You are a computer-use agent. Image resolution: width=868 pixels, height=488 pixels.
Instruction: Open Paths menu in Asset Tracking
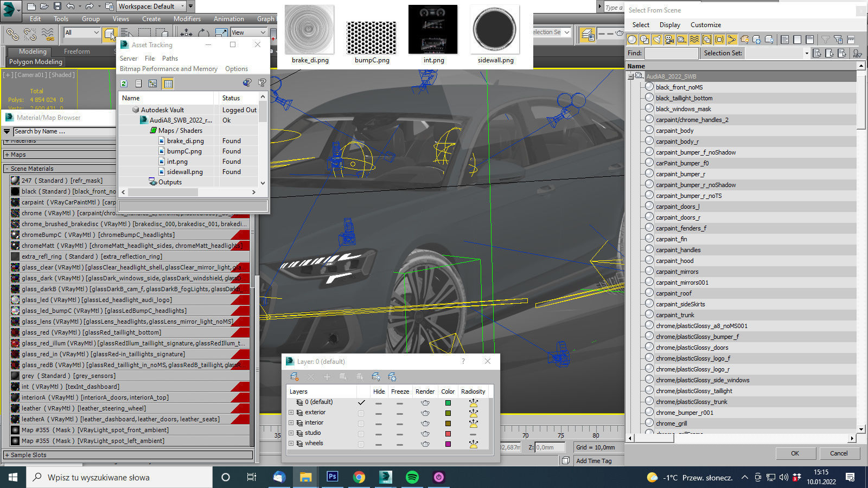click(x=170, y=58)
